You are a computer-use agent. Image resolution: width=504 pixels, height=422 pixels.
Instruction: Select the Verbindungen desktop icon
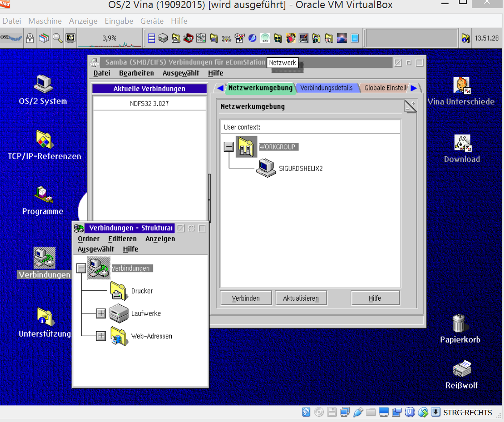[x=45, y=258]
